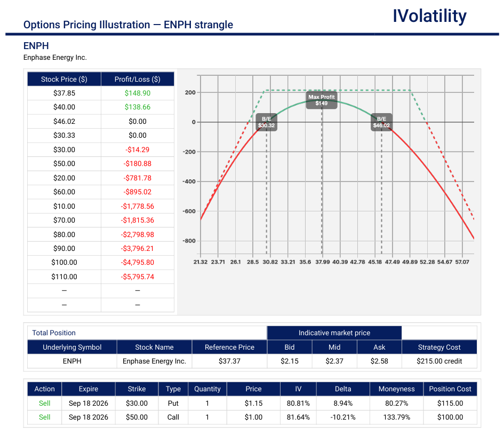Image resolution: width=504 pixels, height=434 pixels.
Task: Click Sell action in the Call row
Action: (44, 417)
